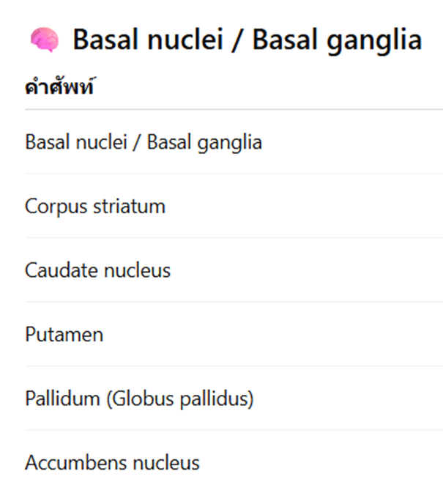Select the Pallidum (Globus pallidus) row
The width and height of the screenshot is (443, 504).
(139, 399)
